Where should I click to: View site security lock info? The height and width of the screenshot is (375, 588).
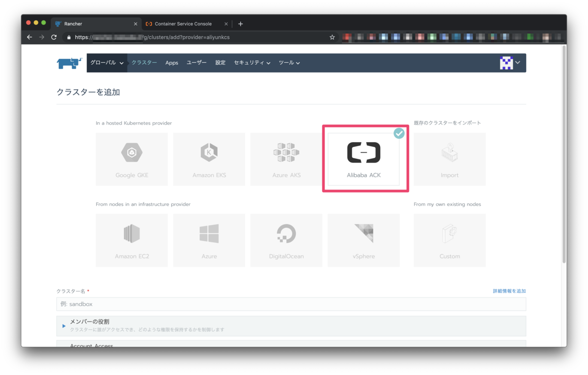tap(69, 37)
